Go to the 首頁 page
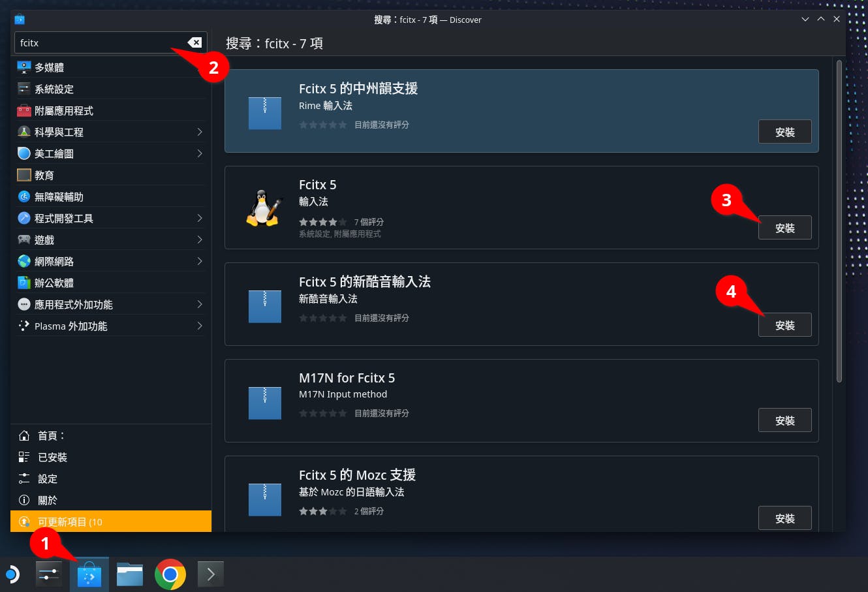Viewport: 868px width, 592px height. [x=111, y=435]
